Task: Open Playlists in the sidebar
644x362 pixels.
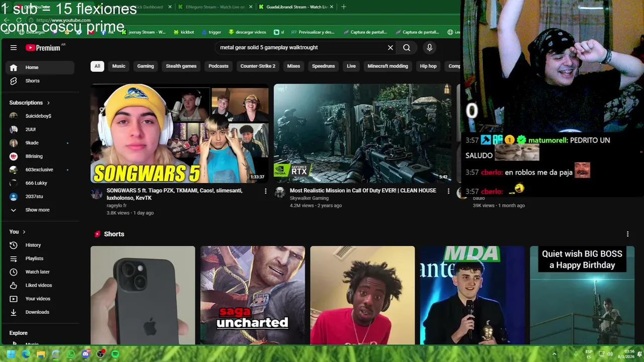Action: pos(39,258)
